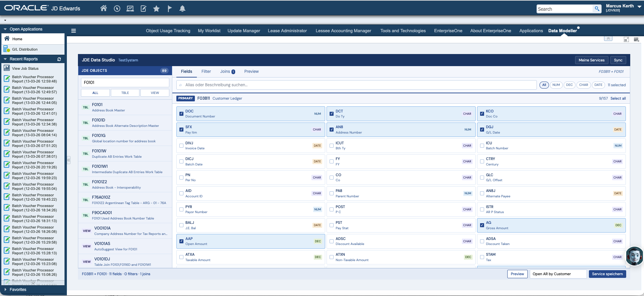Collapse the left sidebar with arrow handle
This screenshot has height=296, width=644.
(69, 160)
